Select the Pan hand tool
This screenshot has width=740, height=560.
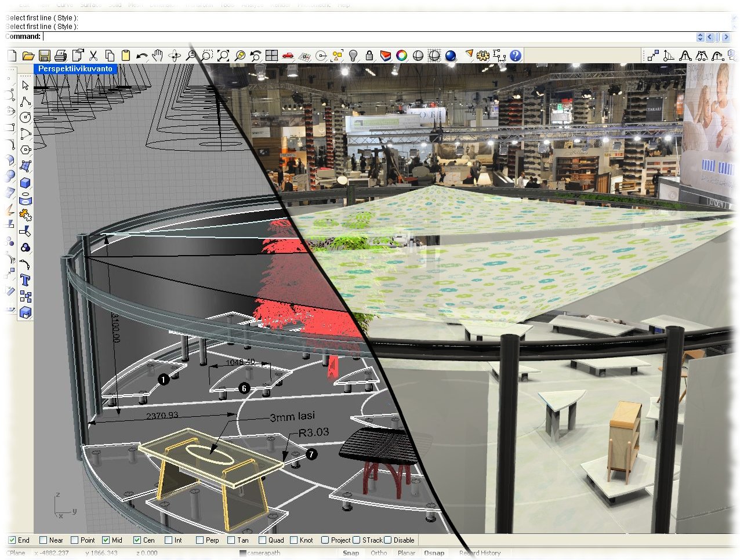(158, 56)
